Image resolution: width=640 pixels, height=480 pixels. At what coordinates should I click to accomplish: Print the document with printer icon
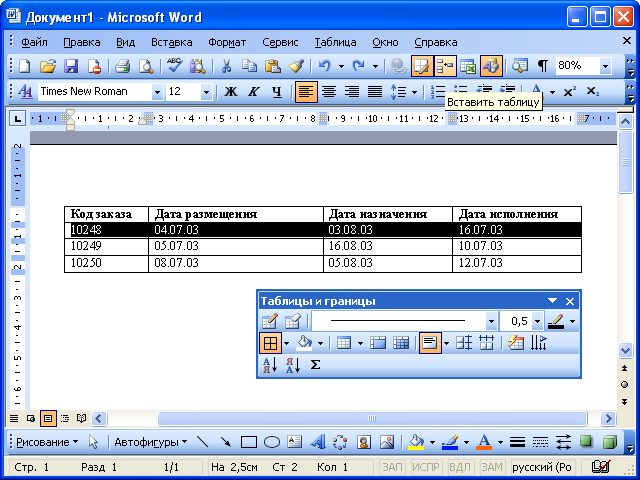tap(122, 66)
